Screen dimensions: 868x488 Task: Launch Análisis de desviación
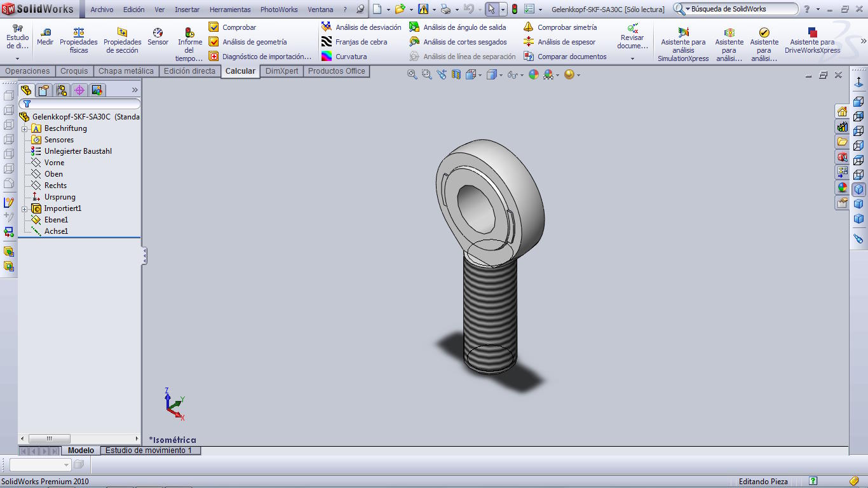[361, 27]
